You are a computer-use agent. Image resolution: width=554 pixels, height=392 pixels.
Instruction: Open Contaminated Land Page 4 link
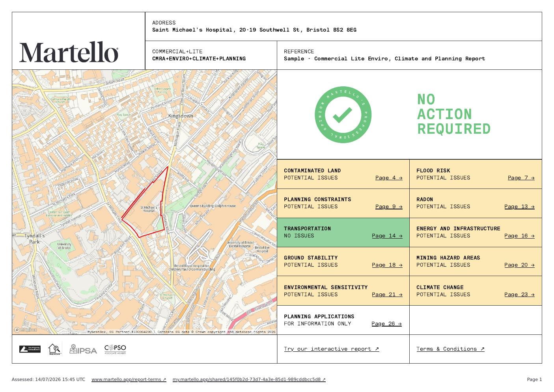coord(389,178)
